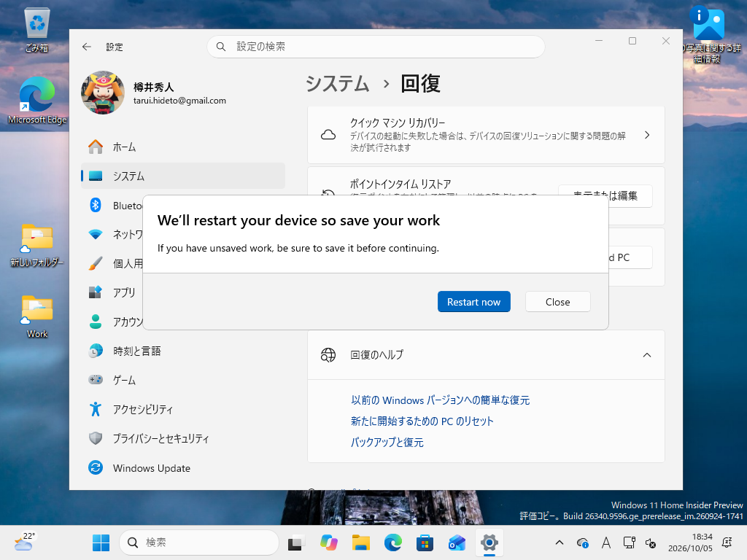Open the photo info desktop icon
747x560 pixels.
tap(708, 34)
